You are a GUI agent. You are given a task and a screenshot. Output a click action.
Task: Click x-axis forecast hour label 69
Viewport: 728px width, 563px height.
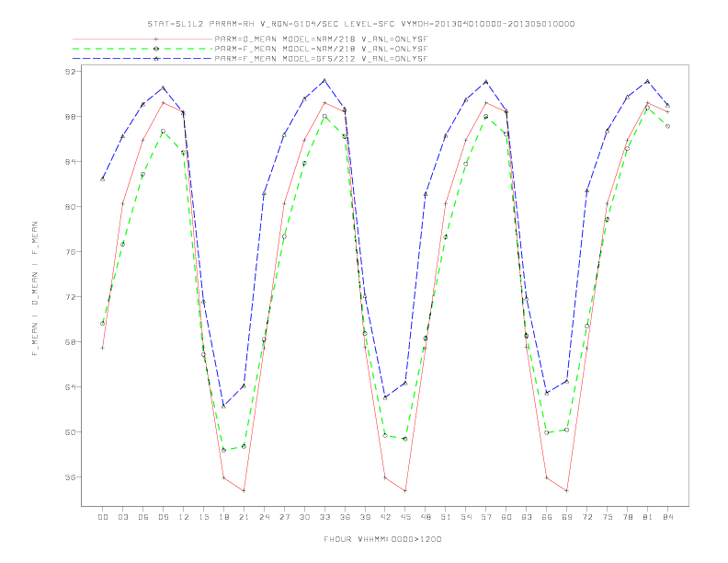click(x=567, y=517)
